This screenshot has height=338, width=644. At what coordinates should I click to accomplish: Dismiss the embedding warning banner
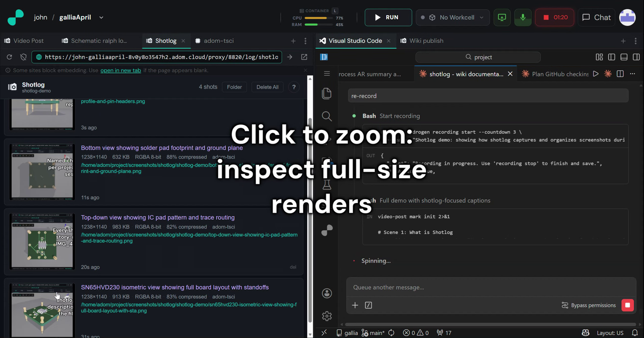305,70
